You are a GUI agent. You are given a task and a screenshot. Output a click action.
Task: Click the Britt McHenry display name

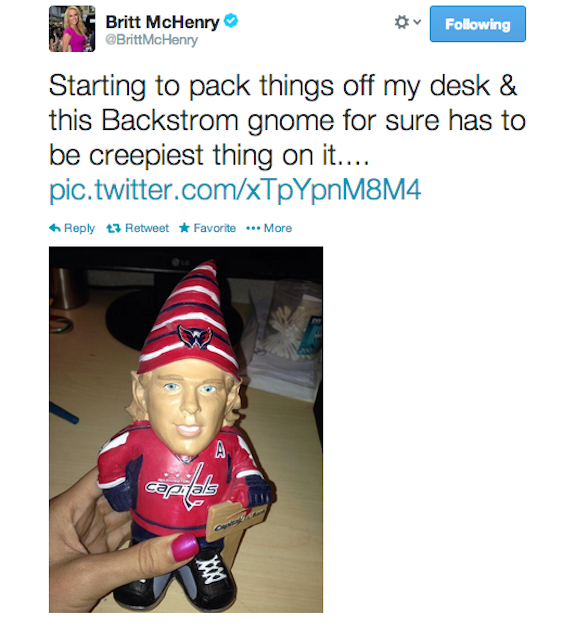click(x=162, y=22)
